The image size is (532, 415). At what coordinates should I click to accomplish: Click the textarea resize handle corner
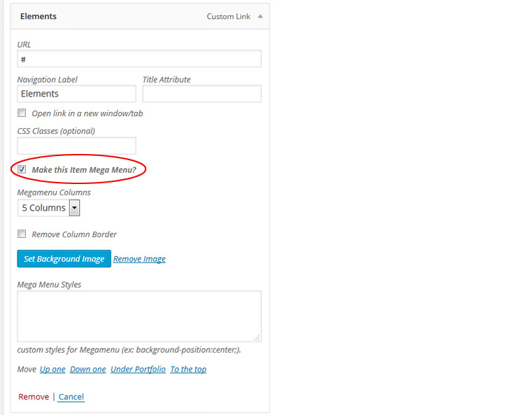click(257, 338)
